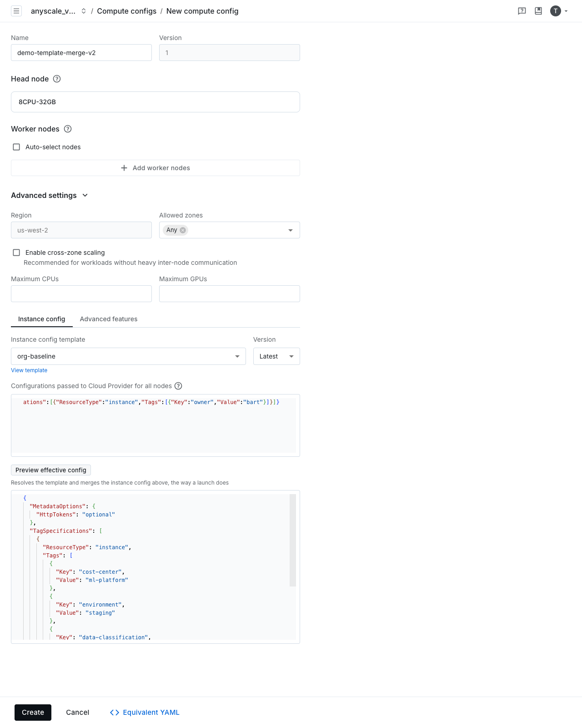Switch workspace via anyscale selector arrows
The image size is (582, 728).
coord(84,11)
